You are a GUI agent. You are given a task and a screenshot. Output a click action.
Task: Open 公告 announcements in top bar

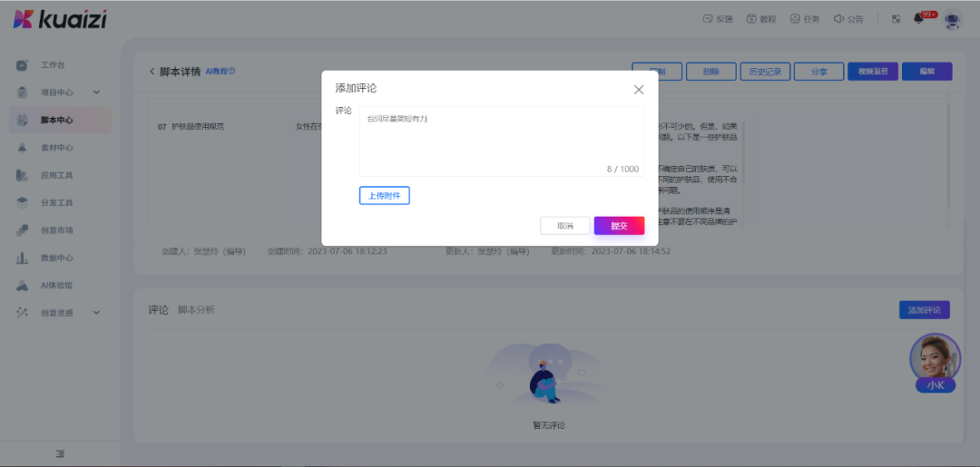point(848,19)
